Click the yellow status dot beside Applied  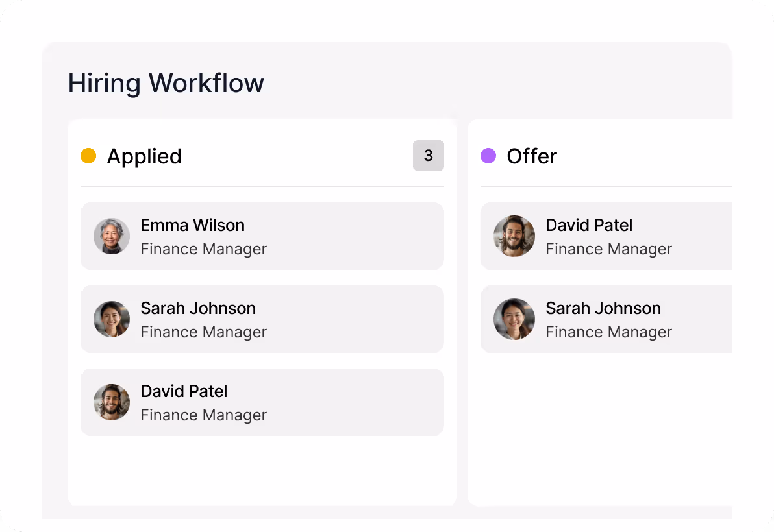pos(88,156)
